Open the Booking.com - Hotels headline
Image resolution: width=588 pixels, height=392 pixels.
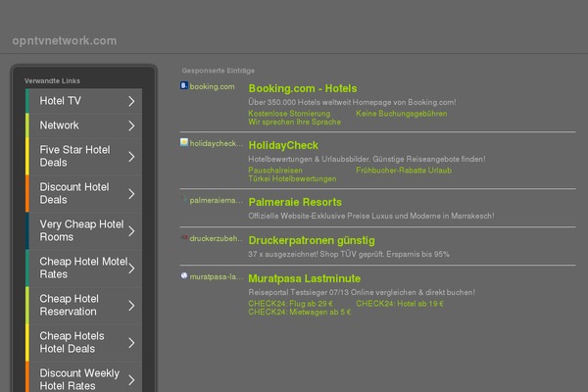pyautogui.click(x=303, y=88)
